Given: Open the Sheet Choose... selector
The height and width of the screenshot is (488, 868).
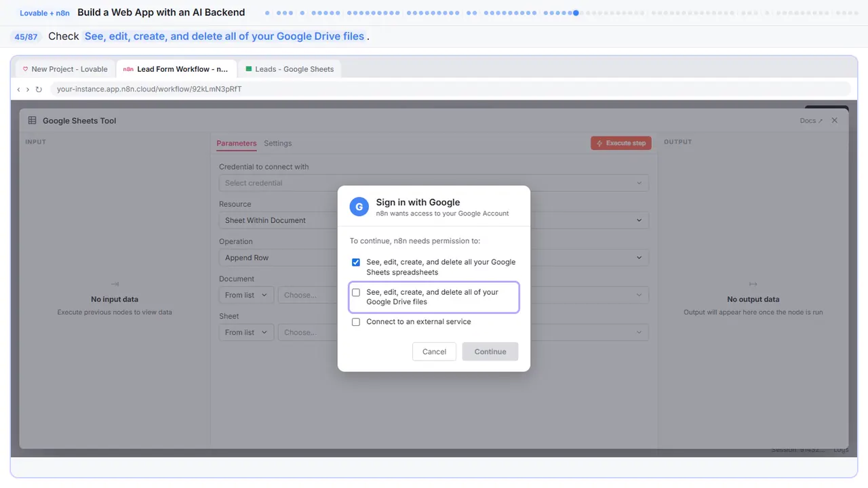Looking at the screenshot, I should [x=463, y=332].
